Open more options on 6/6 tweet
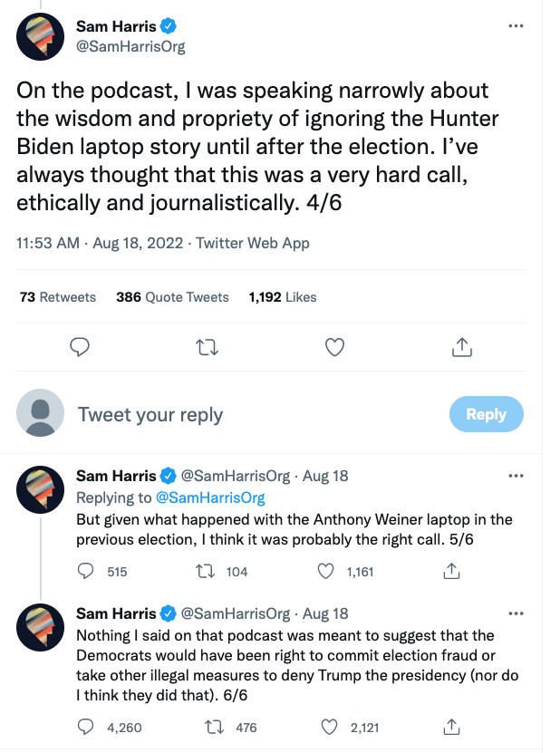 point(517,613)
